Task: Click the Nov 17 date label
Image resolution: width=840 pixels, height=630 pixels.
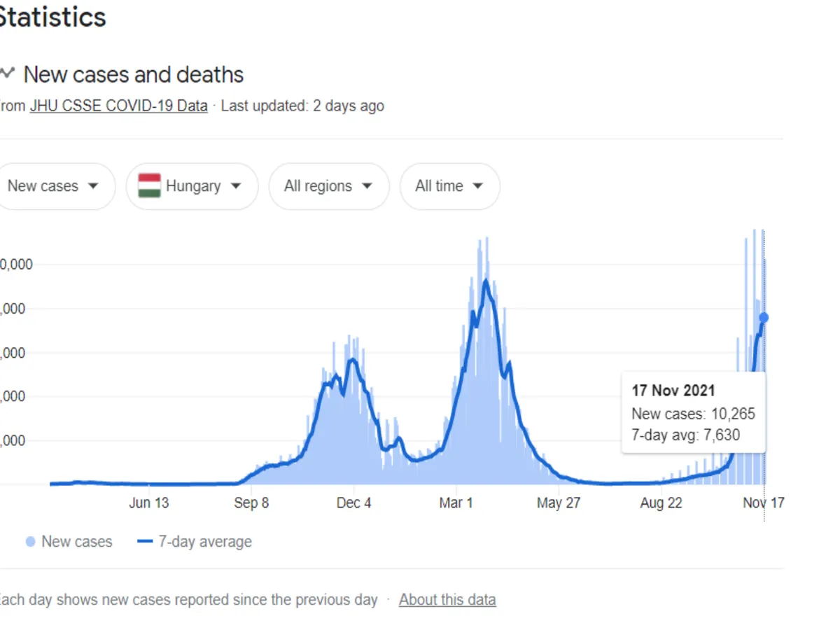Action: click(x=763, y=503)
